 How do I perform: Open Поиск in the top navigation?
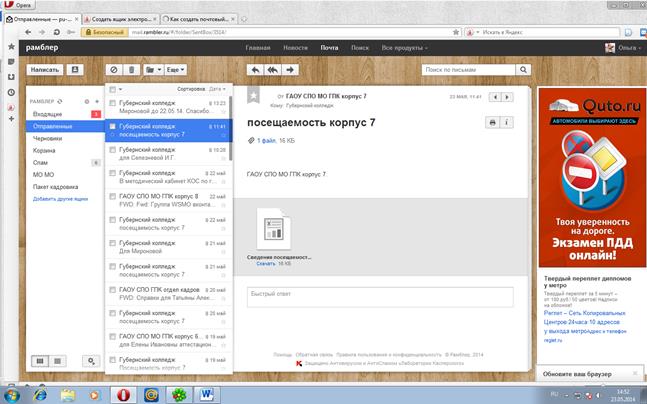360,48
